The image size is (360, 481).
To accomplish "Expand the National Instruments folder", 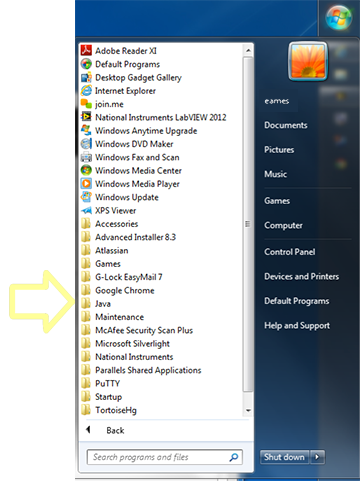I will (127, 357).
